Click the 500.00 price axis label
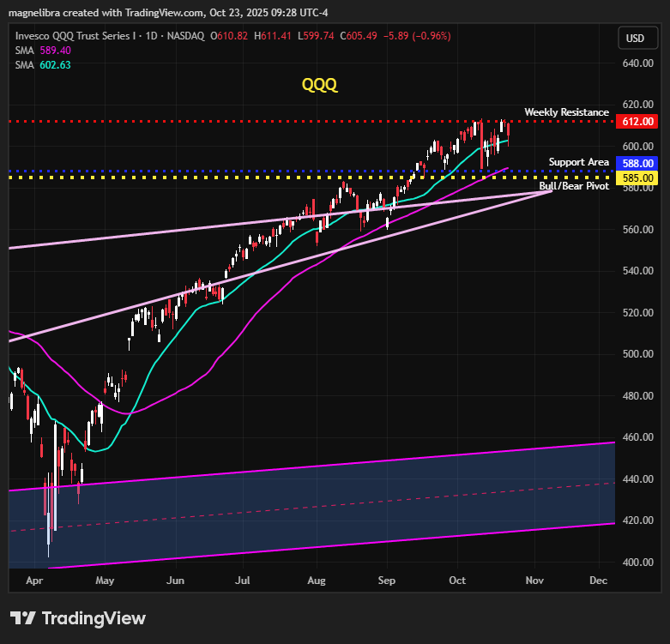Image resolution: width=670 pixels, height=644 pixels. [638, 353]
